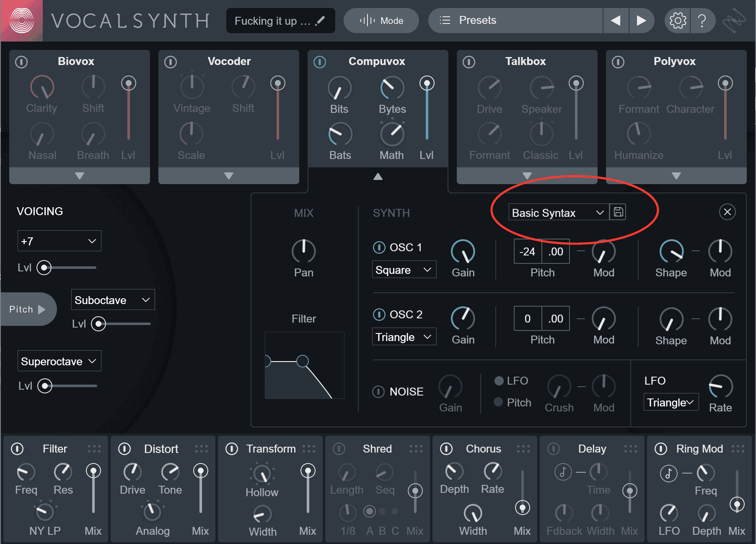Click the Mode button

coord(381,21)
